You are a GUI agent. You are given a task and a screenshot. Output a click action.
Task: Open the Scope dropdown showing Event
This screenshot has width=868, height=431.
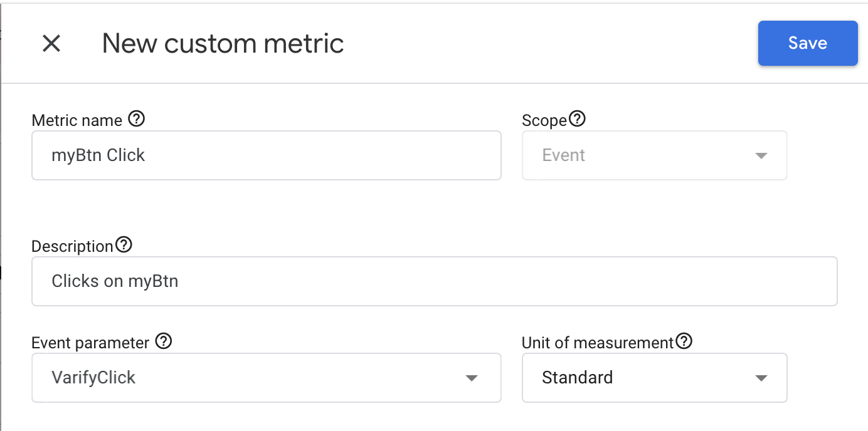click(655, 155)
